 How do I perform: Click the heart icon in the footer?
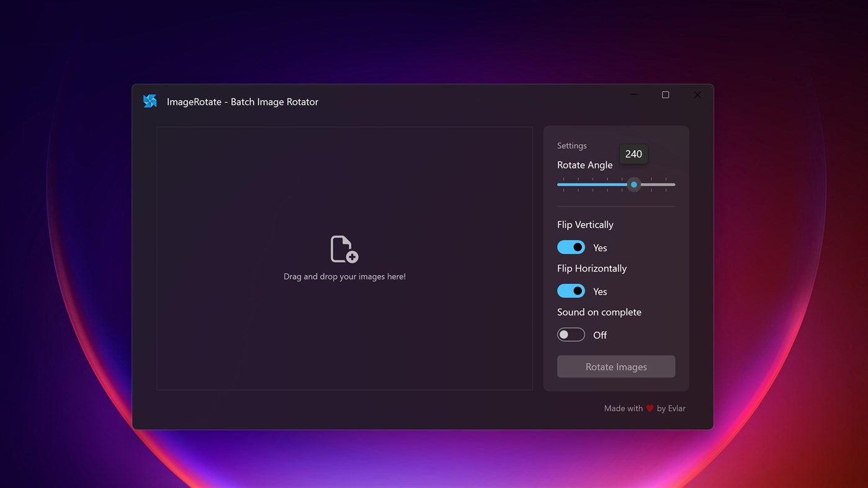(x=650, y=408)
